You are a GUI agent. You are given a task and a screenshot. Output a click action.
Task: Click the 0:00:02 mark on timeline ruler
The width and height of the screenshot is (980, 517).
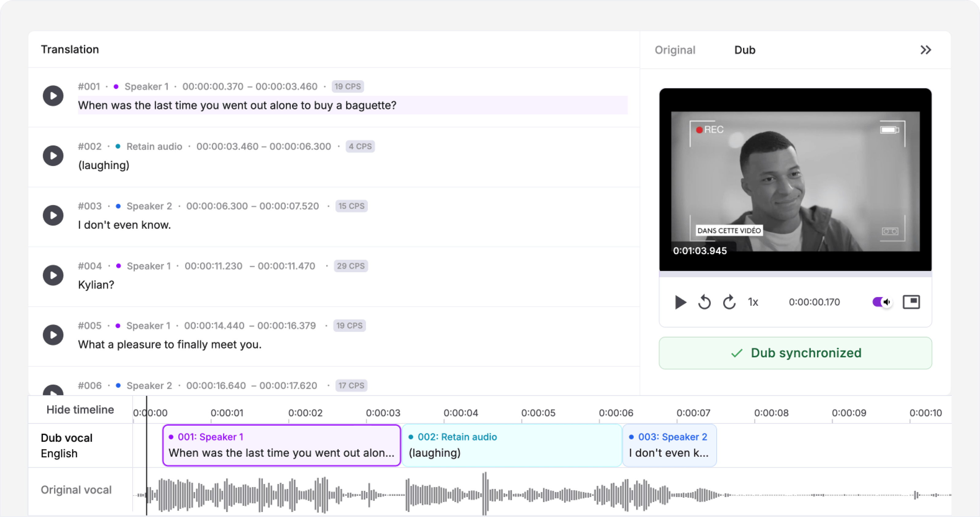pos(305,413)
